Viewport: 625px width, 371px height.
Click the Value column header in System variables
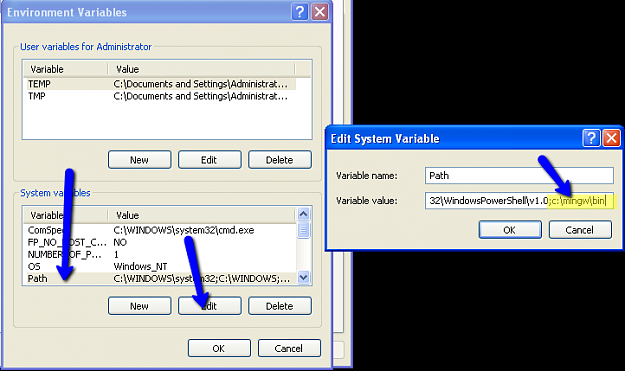pyautogui.click(x=201, y=216)
